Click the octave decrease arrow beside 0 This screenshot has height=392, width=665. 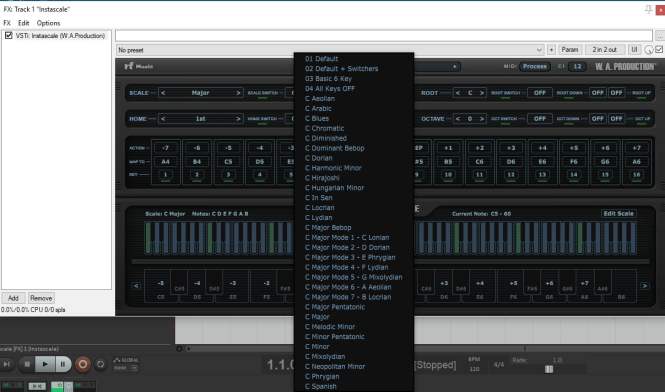458,119
